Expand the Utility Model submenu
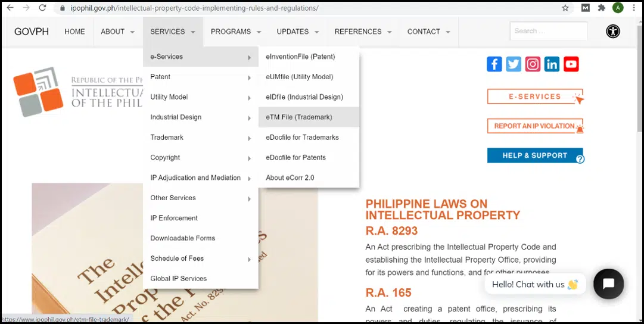 [200, 97]
